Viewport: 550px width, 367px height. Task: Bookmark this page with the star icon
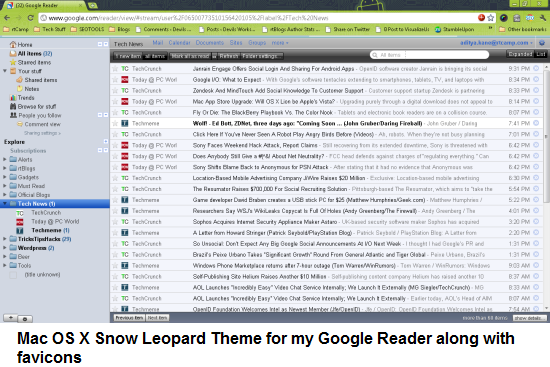[491, 18]
